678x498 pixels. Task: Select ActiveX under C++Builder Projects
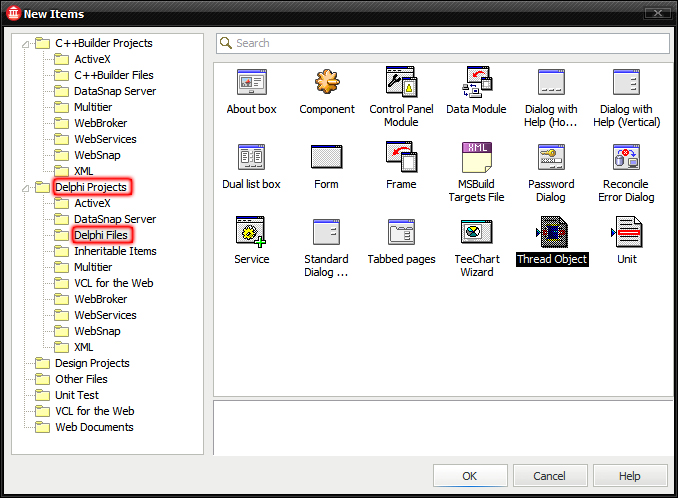[x=92, y=59]
